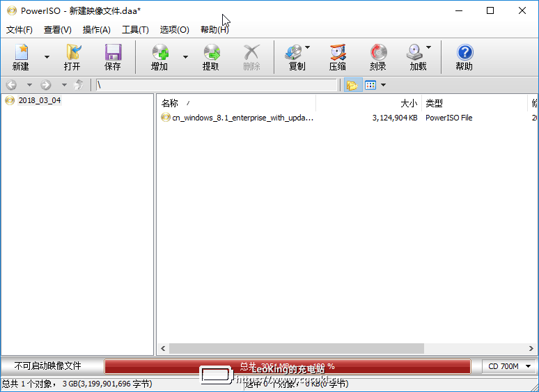This screenshot has height=392, width=539.
Task: Open the dropdown arrow next to 新建
Action: (x=47, y=57)
